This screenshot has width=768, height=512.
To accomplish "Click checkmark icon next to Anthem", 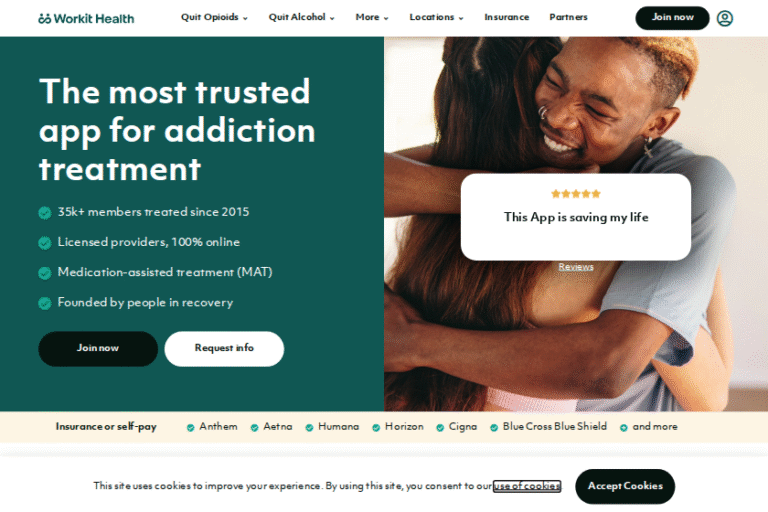I will pos(190,428).
